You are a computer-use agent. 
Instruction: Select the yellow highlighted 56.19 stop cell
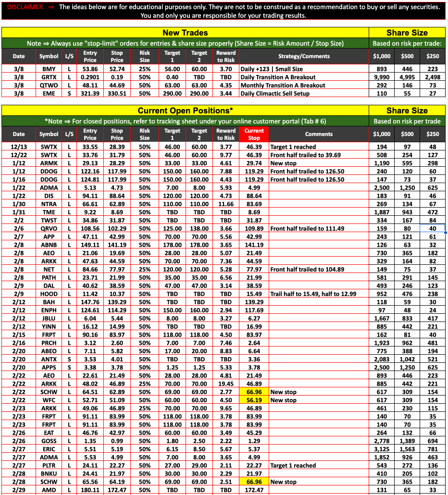pyautogui.click(x=254, y=400)
